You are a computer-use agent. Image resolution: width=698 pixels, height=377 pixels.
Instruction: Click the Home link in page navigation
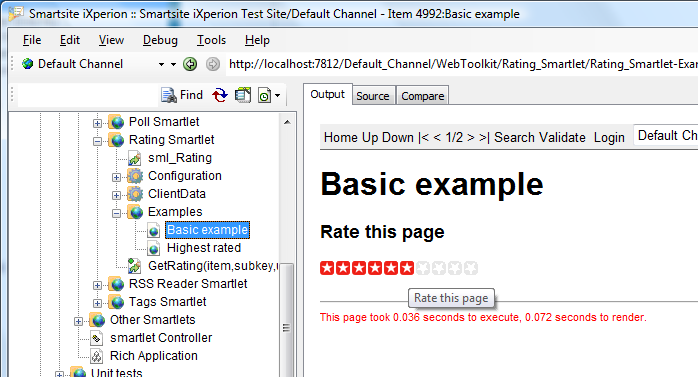click(x=341, y=138)
